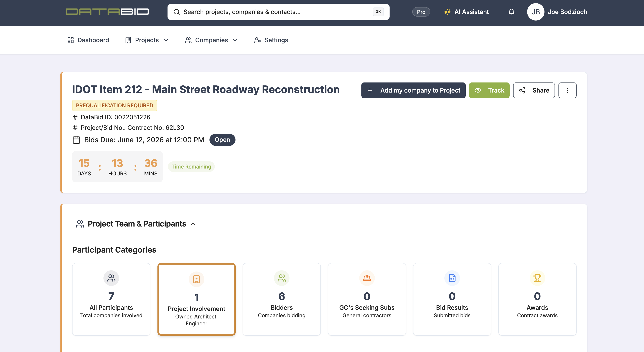This screenshot has height=352, width=644.
Task: Click the project title heading
Action: [206, 89]
